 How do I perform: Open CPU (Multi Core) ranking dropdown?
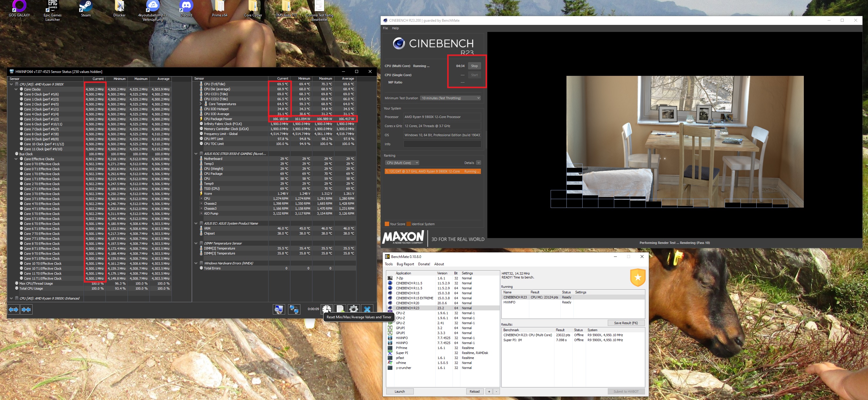tap(402, 163)
